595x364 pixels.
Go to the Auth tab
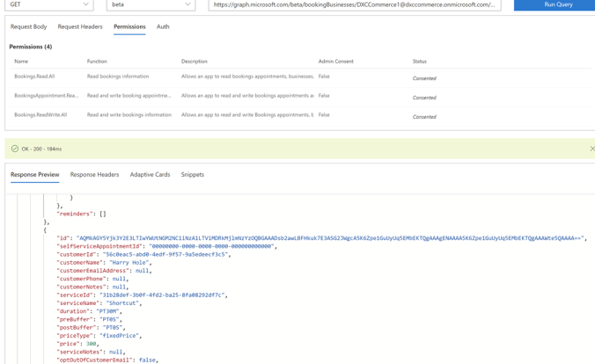tap(163, 26)
